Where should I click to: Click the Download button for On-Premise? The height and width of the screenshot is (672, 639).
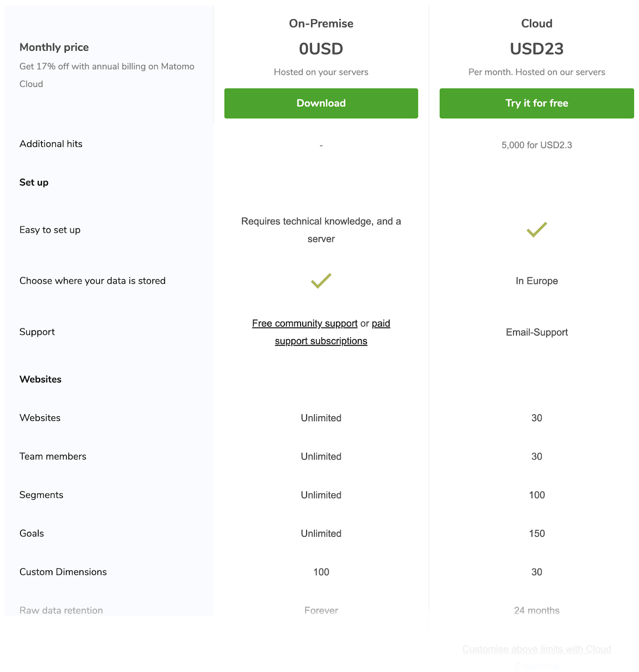click(x=321, y=103)
